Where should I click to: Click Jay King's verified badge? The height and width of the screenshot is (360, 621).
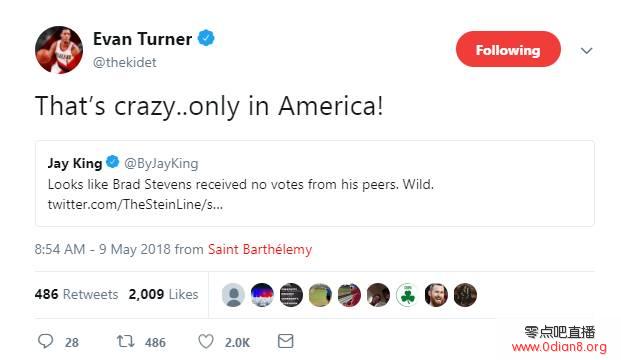112,162
